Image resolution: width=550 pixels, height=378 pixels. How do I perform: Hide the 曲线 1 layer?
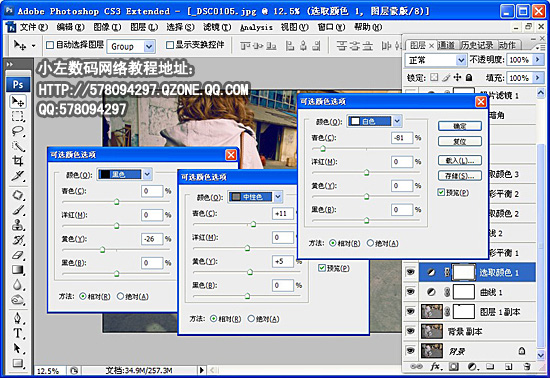(410, 292)
